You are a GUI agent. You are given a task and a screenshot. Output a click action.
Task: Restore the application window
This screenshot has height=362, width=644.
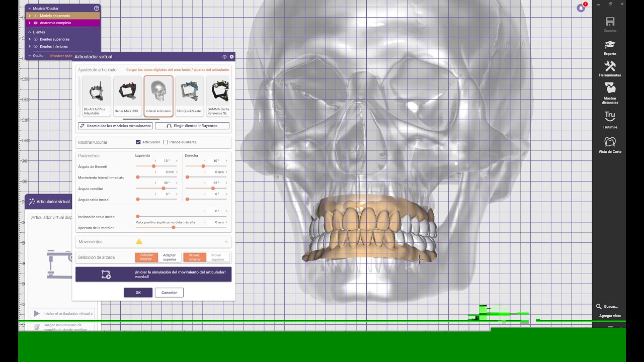click(610, 4)
